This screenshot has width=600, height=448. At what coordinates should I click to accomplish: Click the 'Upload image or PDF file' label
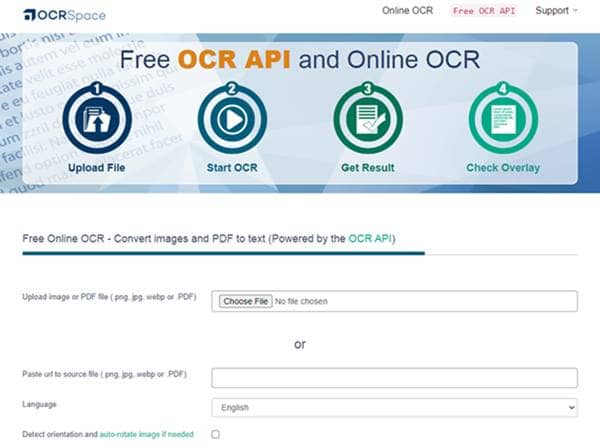[109, 297]
